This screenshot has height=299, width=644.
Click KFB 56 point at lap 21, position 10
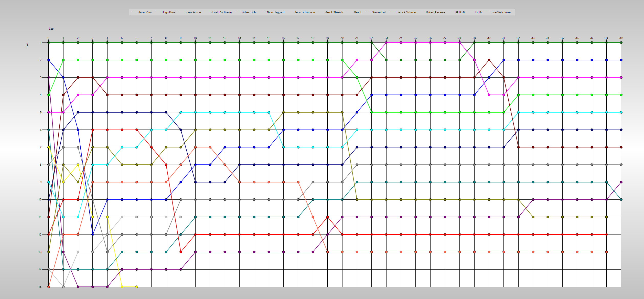[x=357, y=199]
